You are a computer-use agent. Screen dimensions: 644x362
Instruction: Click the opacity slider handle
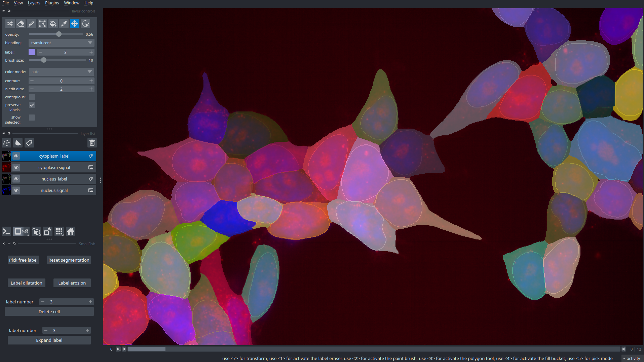pyautogui.click(x=59, y=34)
